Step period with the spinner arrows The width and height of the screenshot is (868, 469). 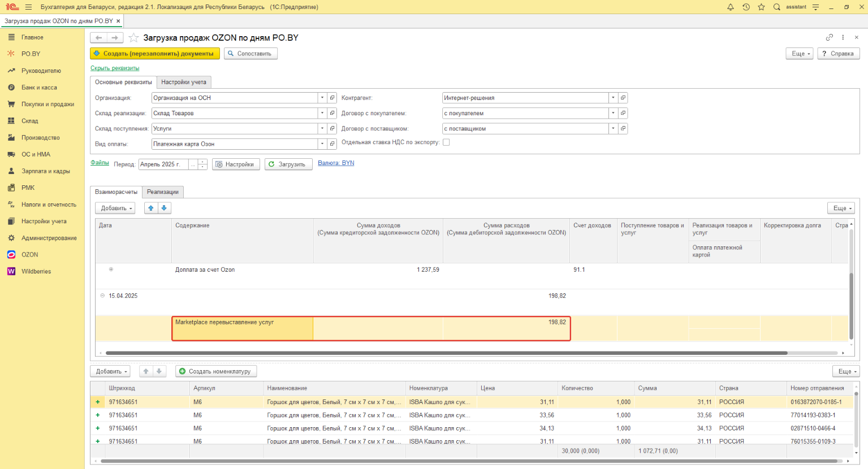pos(202,164)
